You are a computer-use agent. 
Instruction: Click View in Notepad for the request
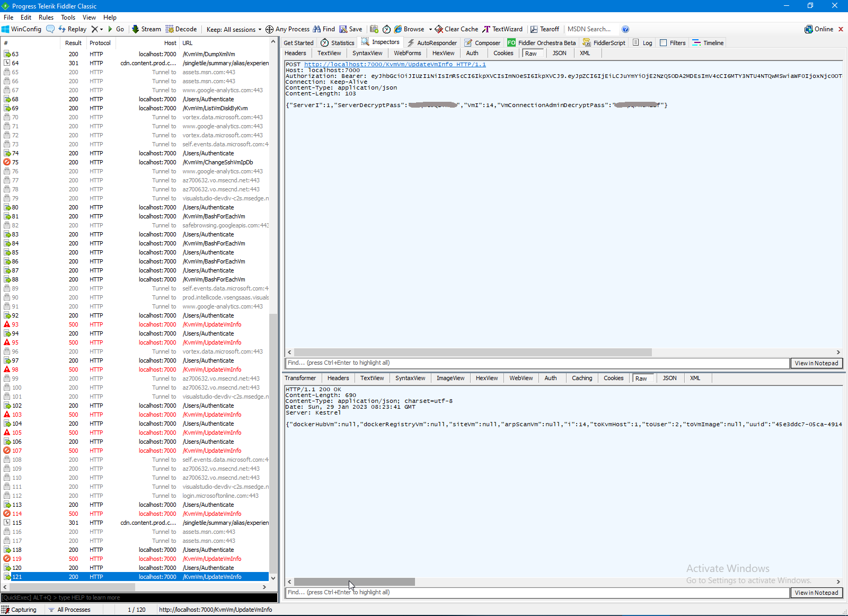(x=816, y=363)
